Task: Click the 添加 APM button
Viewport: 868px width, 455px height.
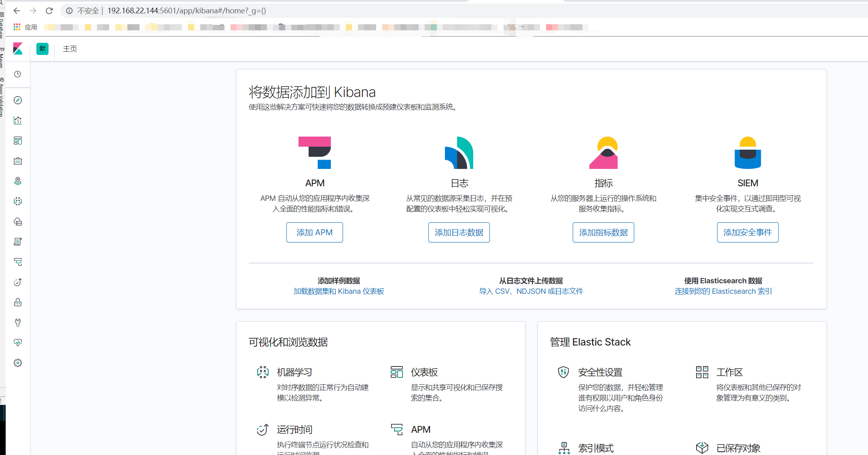Action: point(314,232)
